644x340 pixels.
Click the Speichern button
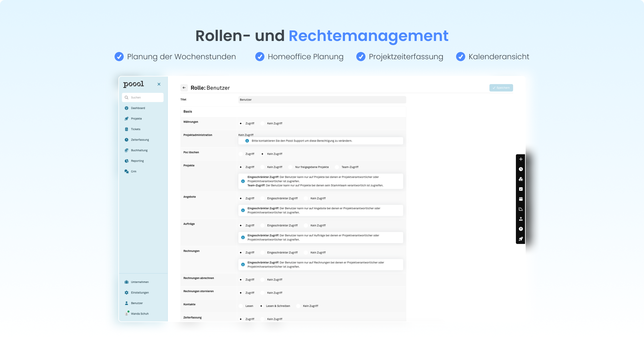coord(501,88)
